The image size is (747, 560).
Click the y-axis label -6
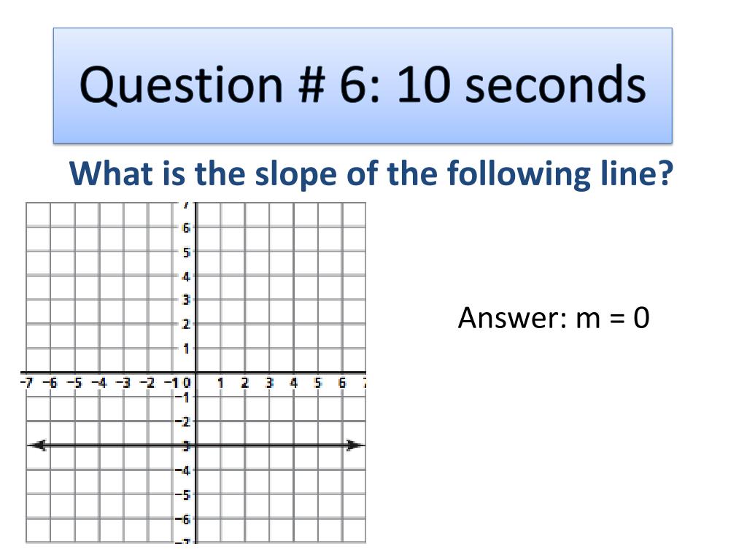(x=182, y=519)
